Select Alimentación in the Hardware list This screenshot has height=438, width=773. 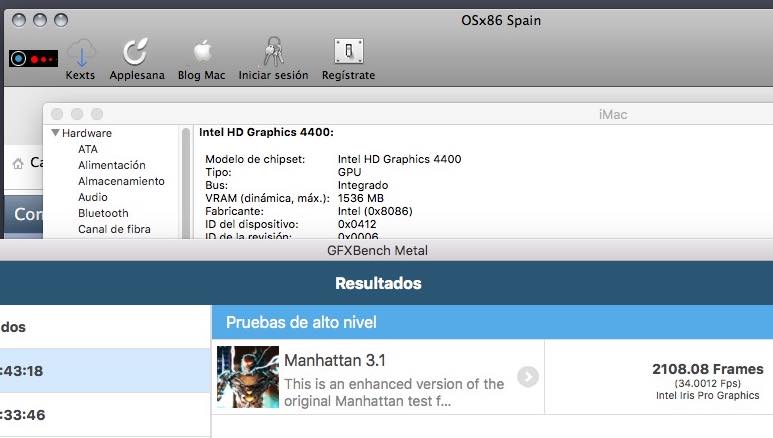pos(111,165)
